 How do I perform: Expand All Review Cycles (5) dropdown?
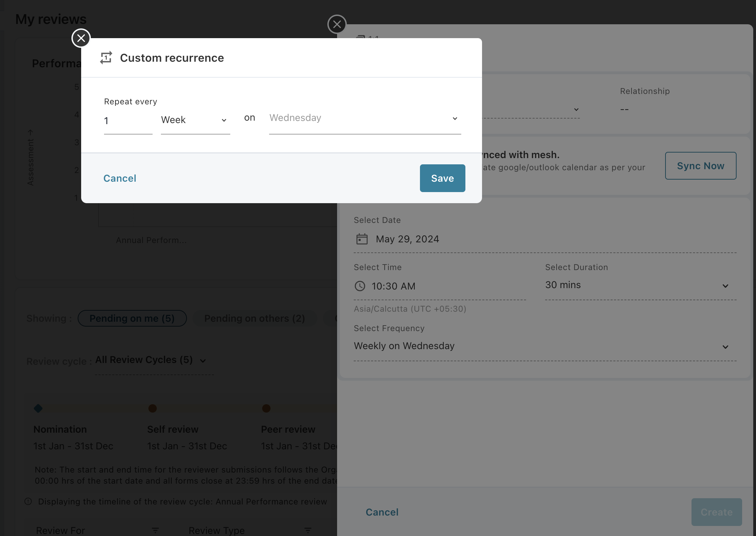pyautogui.click(x=151, y=360)
